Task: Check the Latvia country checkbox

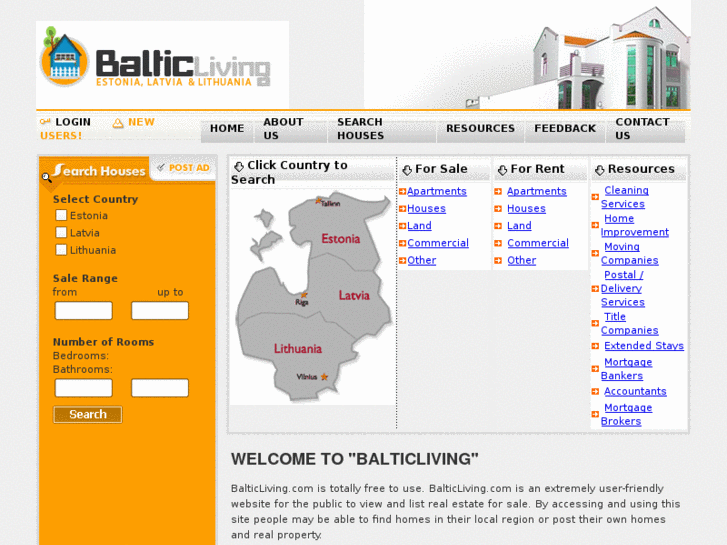Action: point(61,232)
